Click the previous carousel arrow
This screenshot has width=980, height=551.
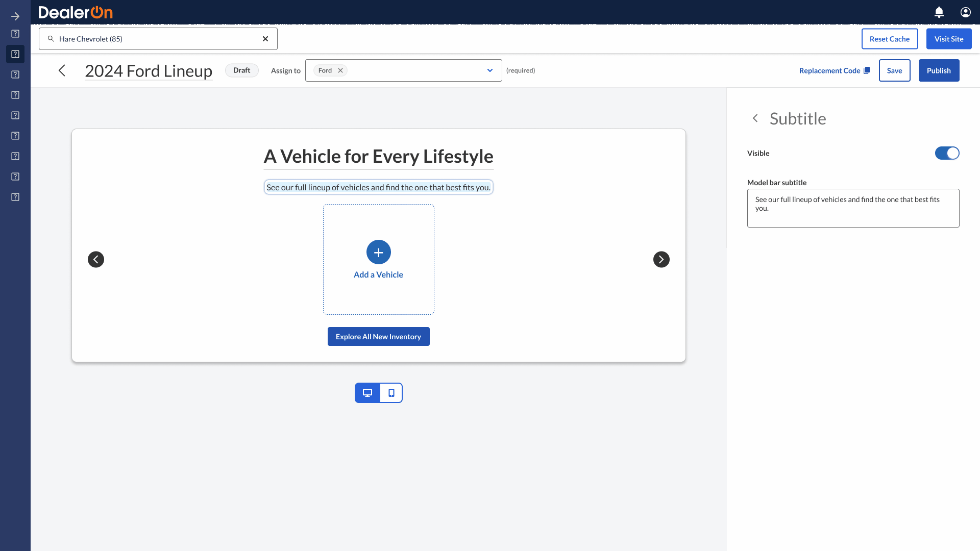pyautogui.click(x=96, y=259)
